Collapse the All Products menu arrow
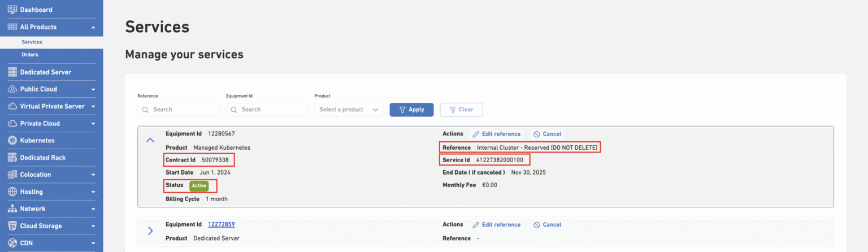Viewport: 868px width, 252px height. click(x=93, y=27)
